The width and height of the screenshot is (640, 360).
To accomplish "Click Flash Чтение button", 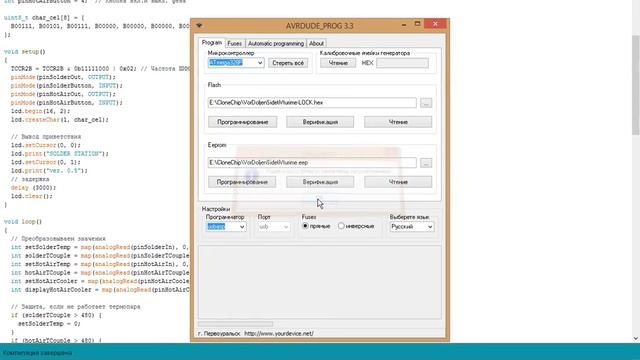I will pos(398,122).
